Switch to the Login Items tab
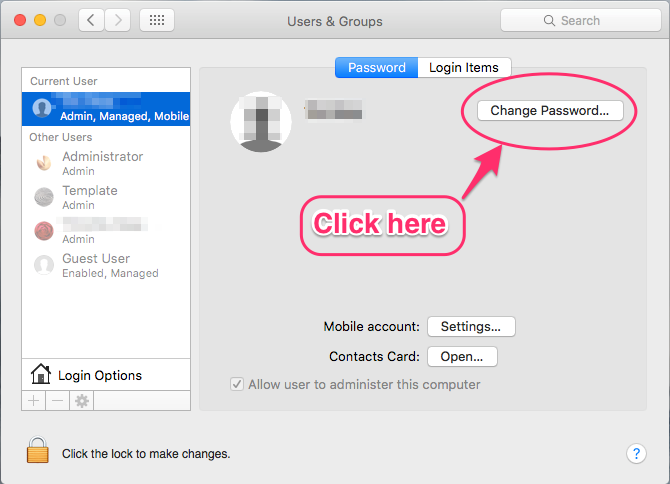The width and height of the screenshot is (670, 484). coord(464,67)
